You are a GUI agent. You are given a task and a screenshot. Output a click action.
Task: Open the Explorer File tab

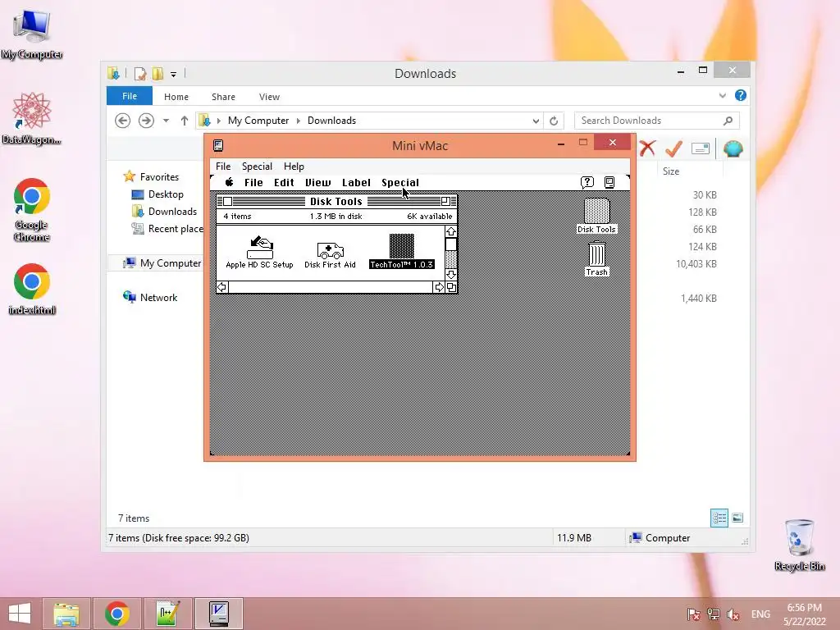(x=130, y=96)
